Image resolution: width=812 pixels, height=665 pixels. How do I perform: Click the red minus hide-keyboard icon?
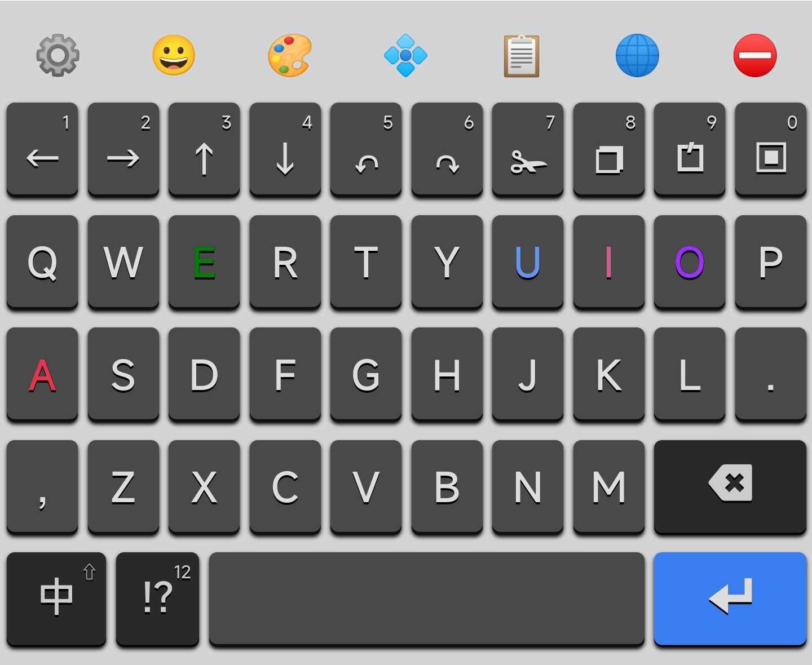(755, 55)
